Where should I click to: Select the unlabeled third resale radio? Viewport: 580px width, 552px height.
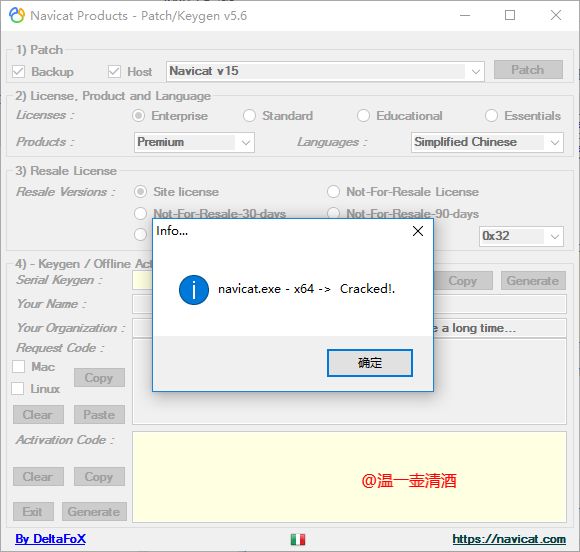(141, 235)
